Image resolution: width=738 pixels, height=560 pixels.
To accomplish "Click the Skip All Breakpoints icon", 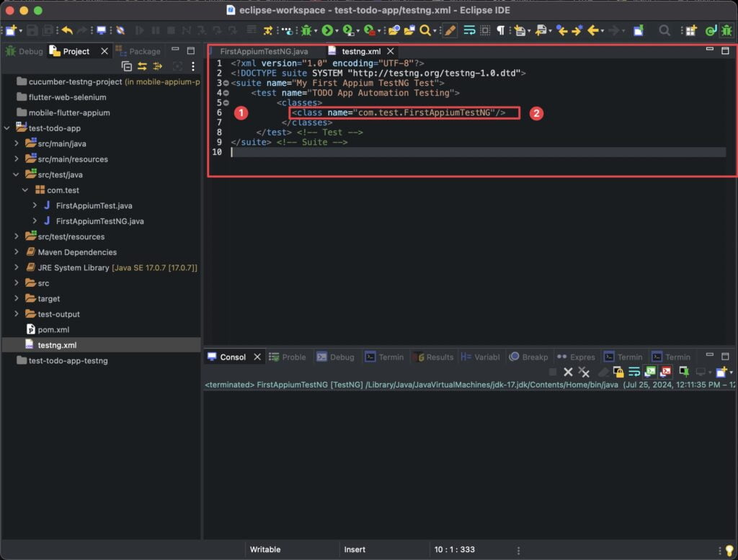I will click(x=121, y=30).
